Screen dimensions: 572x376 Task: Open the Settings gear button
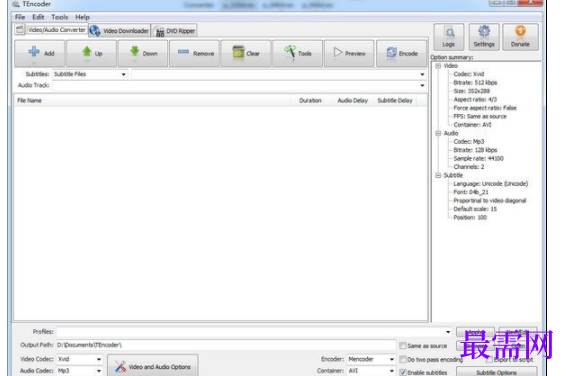[484, 37]
